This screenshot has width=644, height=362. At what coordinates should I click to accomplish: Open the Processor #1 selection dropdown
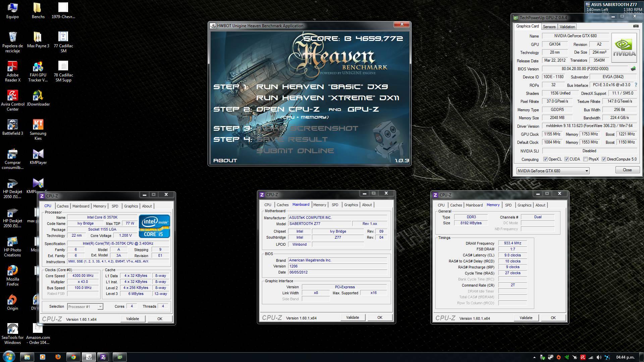(x=85, y=306)
